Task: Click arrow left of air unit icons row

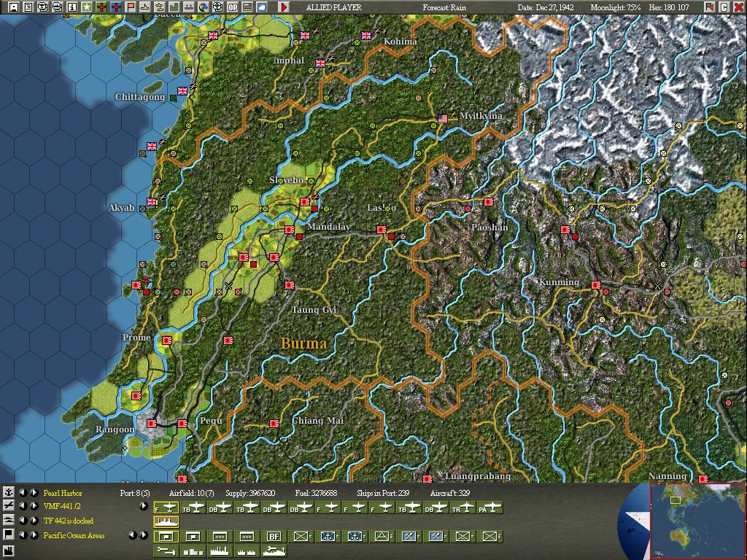Action: 144,506
